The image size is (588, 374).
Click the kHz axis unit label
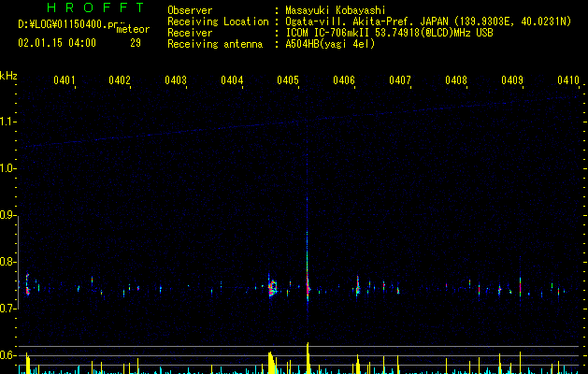[8, 76]
